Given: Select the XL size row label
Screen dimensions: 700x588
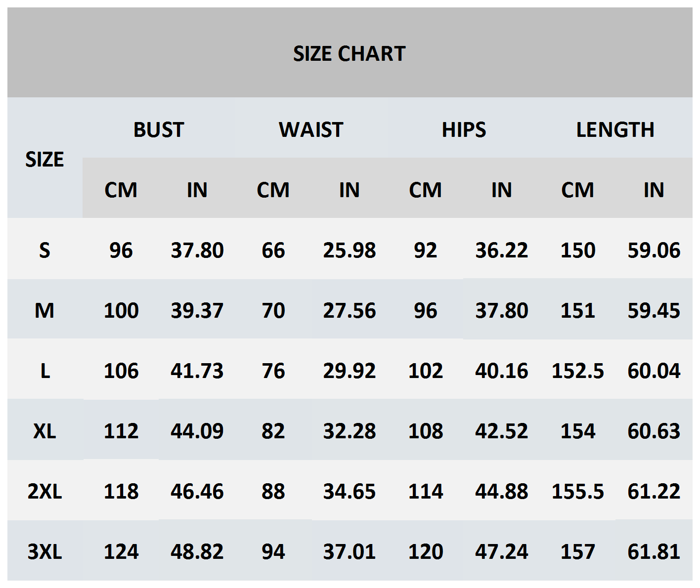Looking at the screenshot, I should click(44, 431).
